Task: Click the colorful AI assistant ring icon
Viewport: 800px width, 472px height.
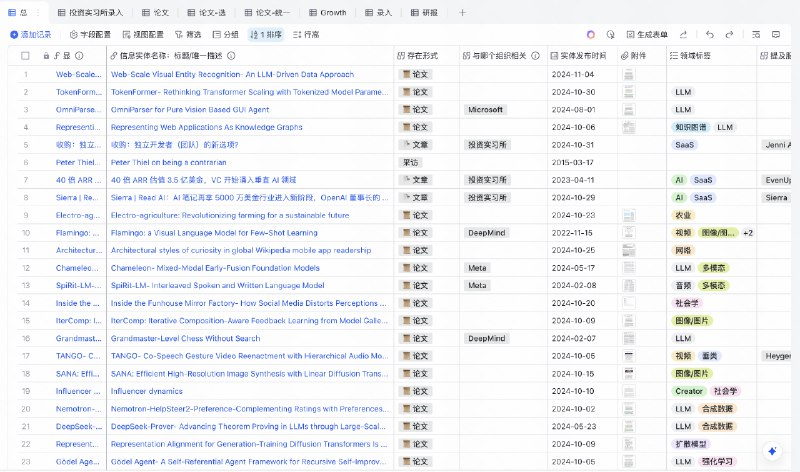Action: pos(591,35)
